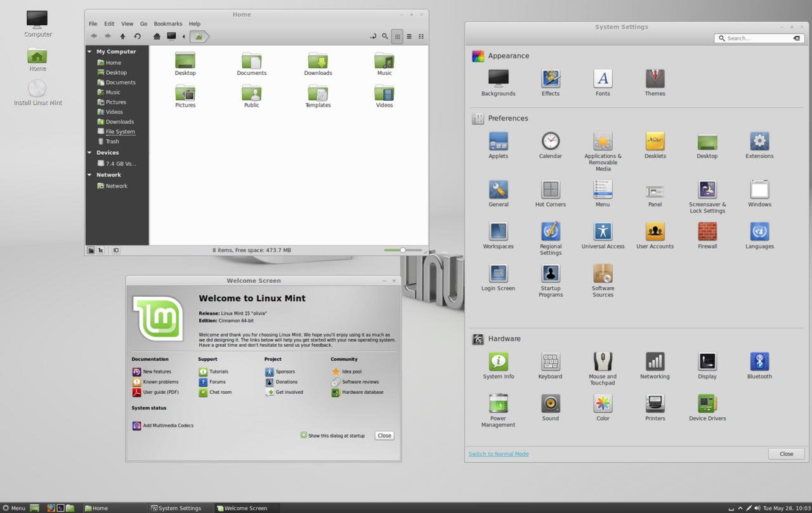Open the View menu
Image resolution: width=812 pixels, height=513 pixels.
point(127,23)
